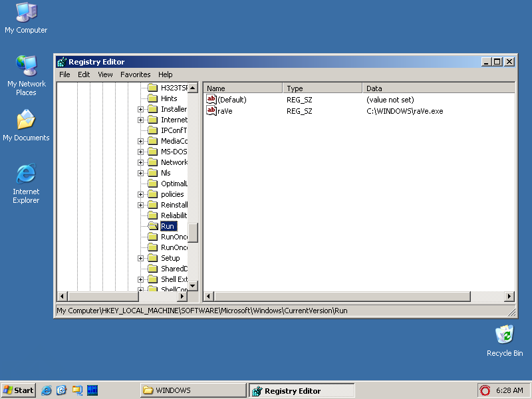Image resolution: width=532 pixels, height=399 pixels.
Task: Expand the Shell Ext key node
Action: coord(140,279)
